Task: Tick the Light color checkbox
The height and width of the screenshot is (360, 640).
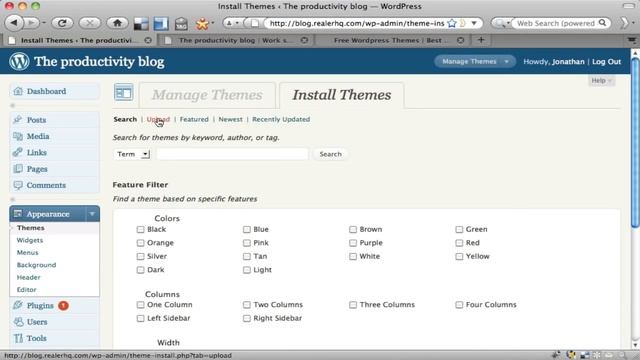Action: tap(247, 270)
